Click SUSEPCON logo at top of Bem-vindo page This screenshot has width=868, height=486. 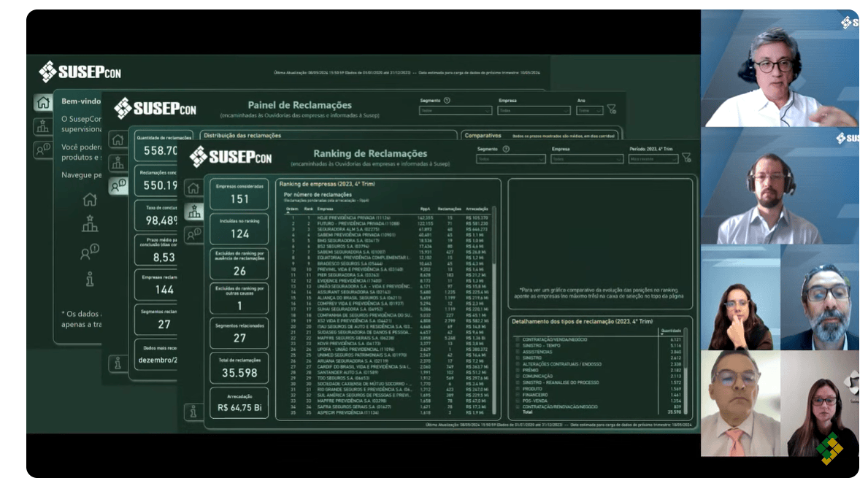80,72
